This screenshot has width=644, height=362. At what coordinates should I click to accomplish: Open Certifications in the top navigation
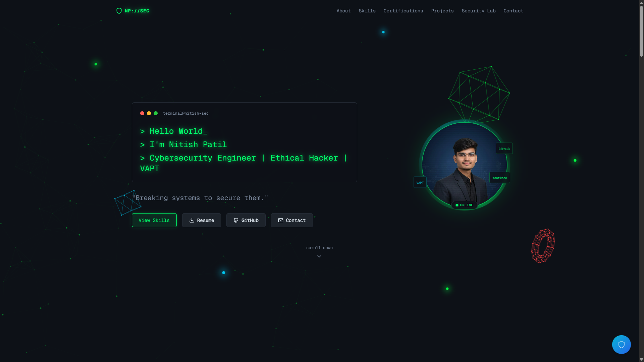pyautogui.click(x=403, y=11)
